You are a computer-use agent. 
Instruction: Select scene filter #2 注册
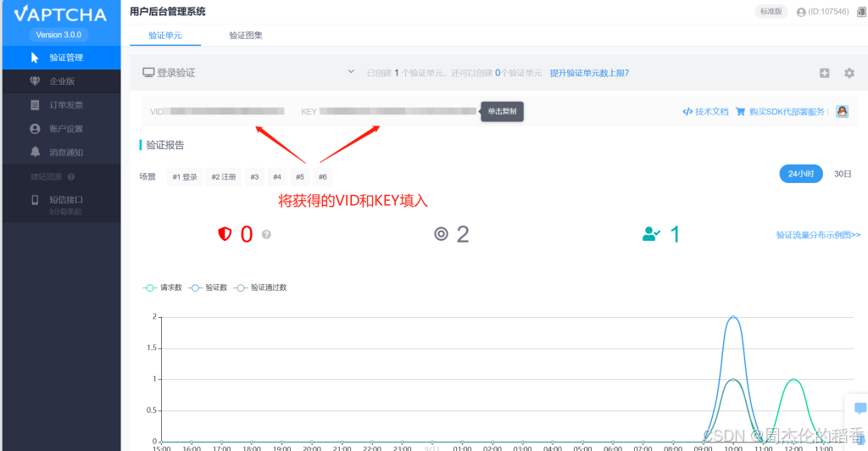(224, 177)
